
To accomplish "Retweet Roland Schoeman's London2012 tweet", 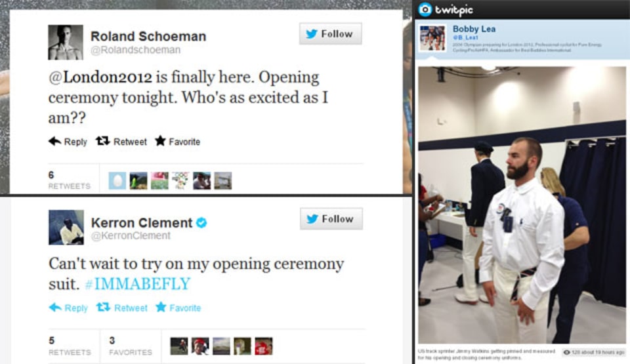I will pyautogui.click(x=121, y=142).
